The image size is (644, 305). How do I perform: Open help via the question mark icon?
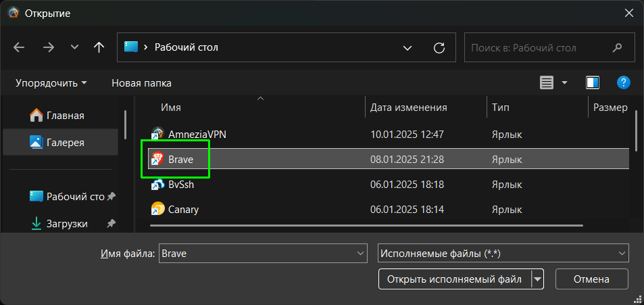coord(624,83)
